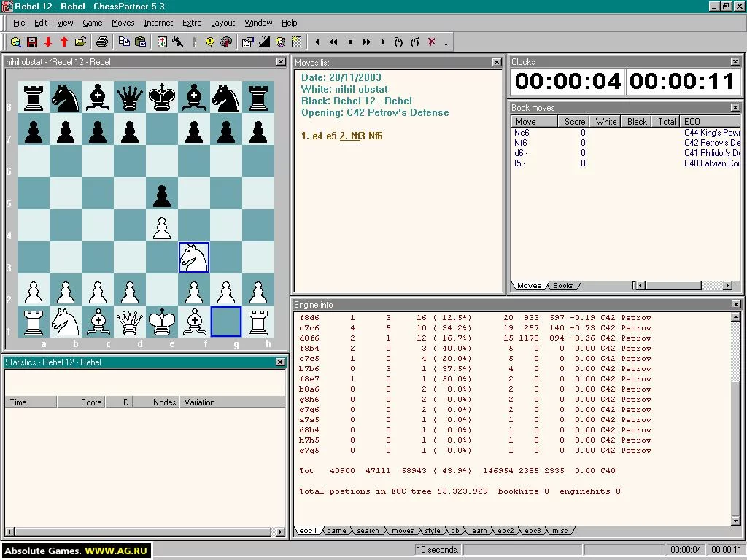
Task: Click the red brain toolbar icon
Action: point(226,42)
